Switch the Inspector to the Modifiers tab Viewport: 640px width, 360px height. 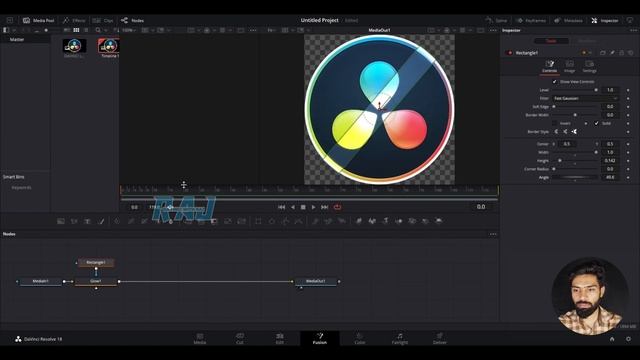click(587, 41)
